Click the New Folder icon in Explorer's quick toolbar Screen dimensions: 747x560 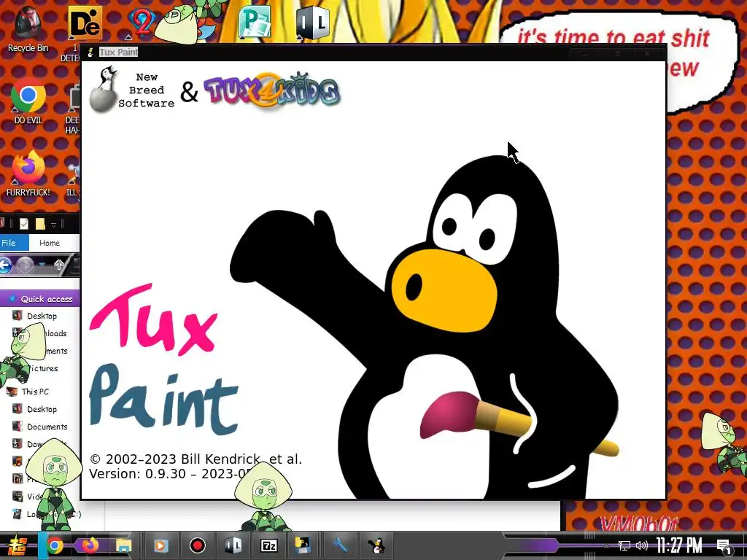point(40,223)
